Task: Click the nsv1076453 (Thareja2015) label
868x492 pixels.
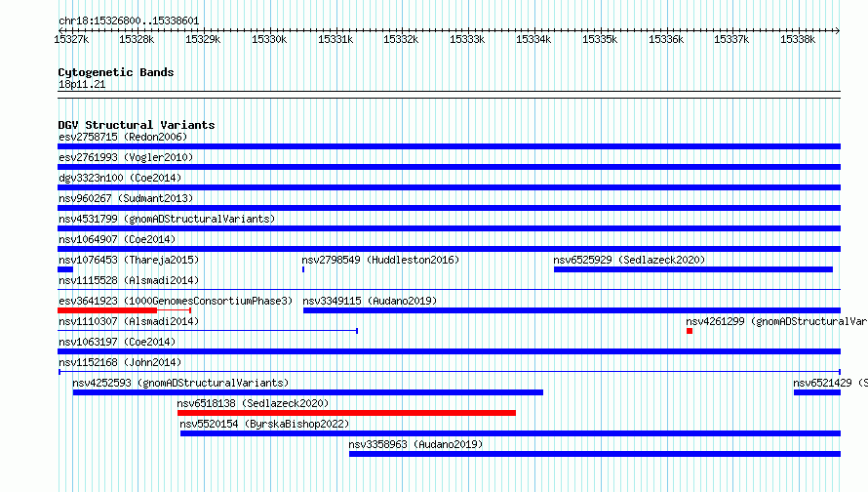Action: tap(129, 260)
